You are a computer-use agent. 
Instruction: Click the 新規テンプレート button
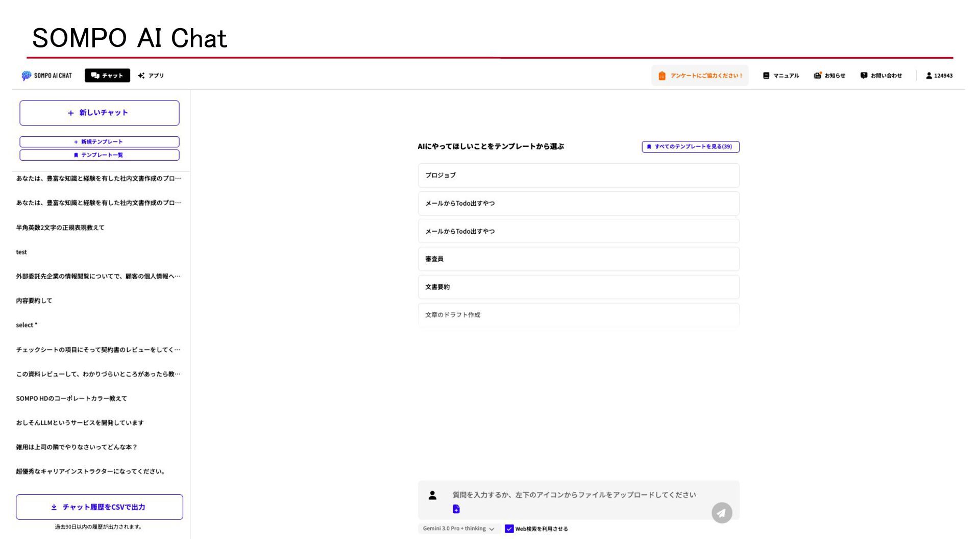coord(100,142)
